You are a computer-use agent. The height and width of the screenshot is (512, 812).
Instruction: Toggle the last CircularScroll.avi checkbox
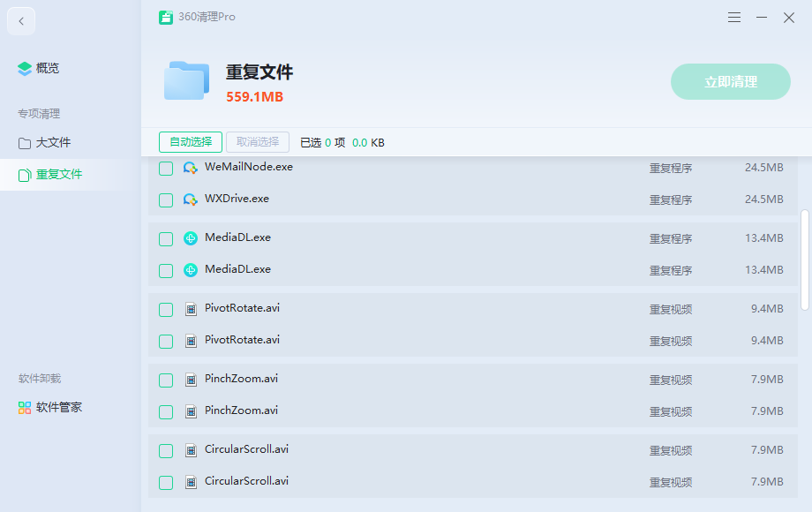coord(166,483)
